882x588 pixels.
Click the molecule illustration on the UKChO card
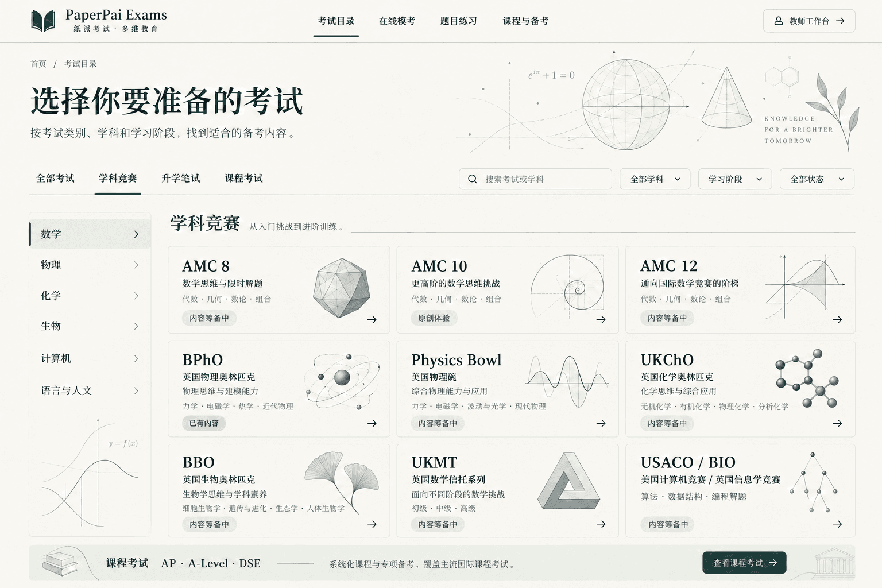(x=807, y=378)
